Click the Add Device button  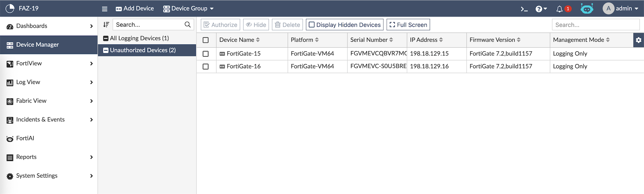135,8
